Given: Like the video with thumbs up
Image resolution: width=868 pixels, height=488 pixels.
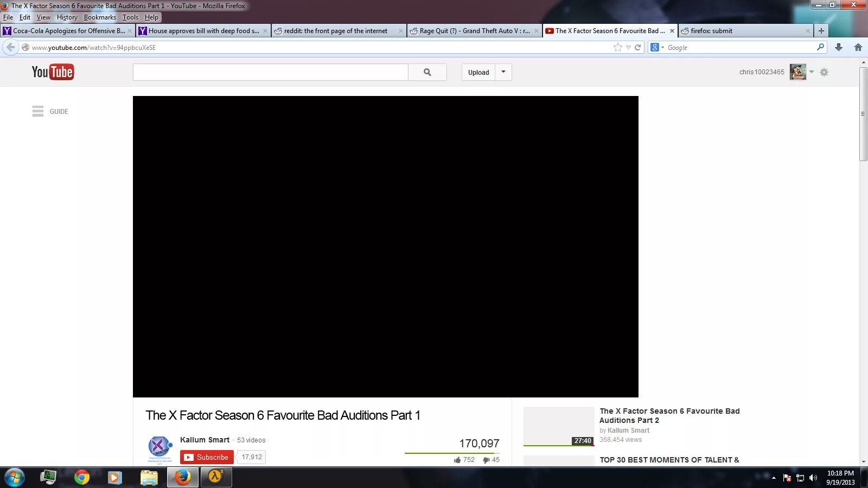Looking at the screenshot, I should [457, 460].
